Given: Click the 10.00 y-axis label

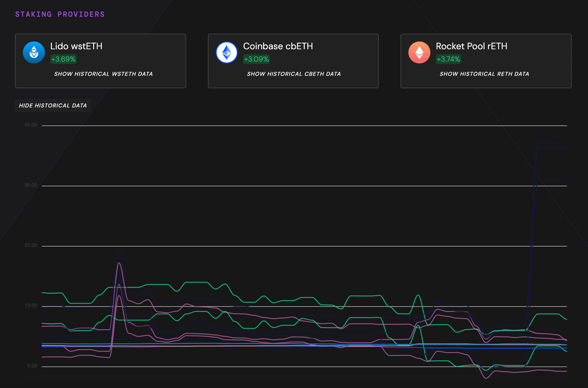Looking at the screenshot, I should [30, 306].
